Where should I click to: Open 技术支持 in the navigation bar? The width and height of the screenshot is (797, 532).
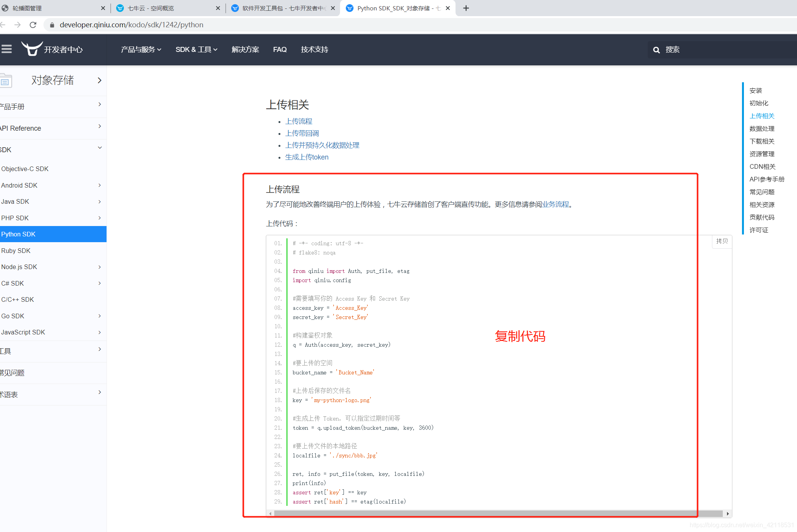[x=314, y=50]
